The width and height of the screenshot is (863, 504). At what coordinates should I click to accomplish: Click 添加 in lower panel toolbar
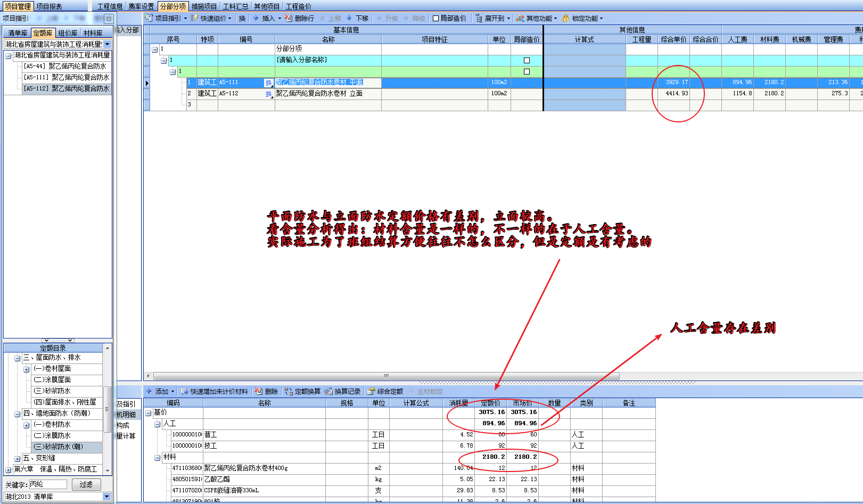tap(160, 391)
